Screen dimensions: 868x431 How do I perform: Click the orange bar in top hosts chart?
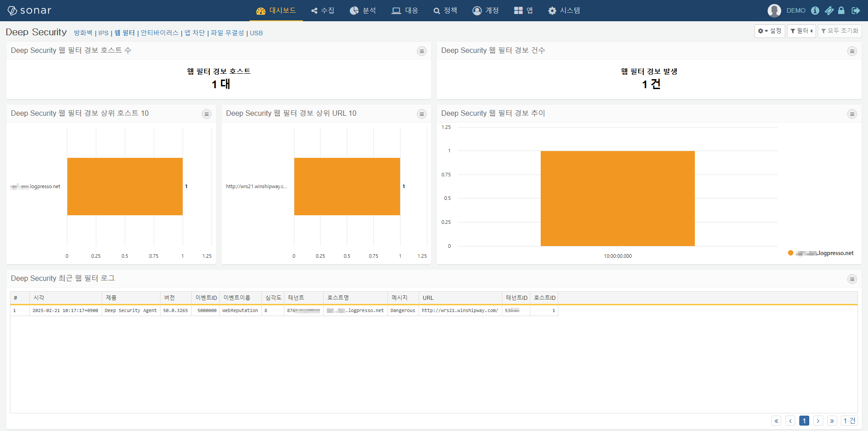[x=125, y=186]
